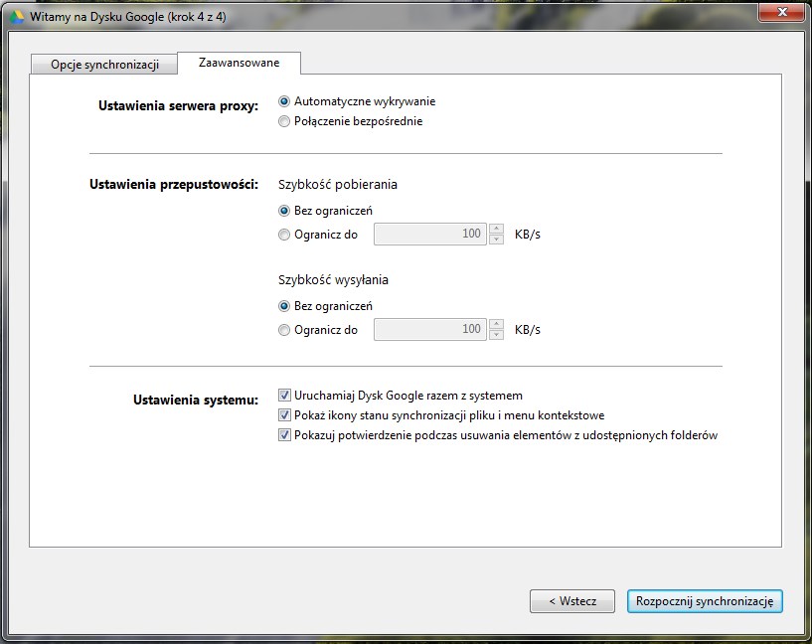Click the Ustawienia systemu heading
The image size is (812, 644).
pyautogui.click(x=196, y=400)
